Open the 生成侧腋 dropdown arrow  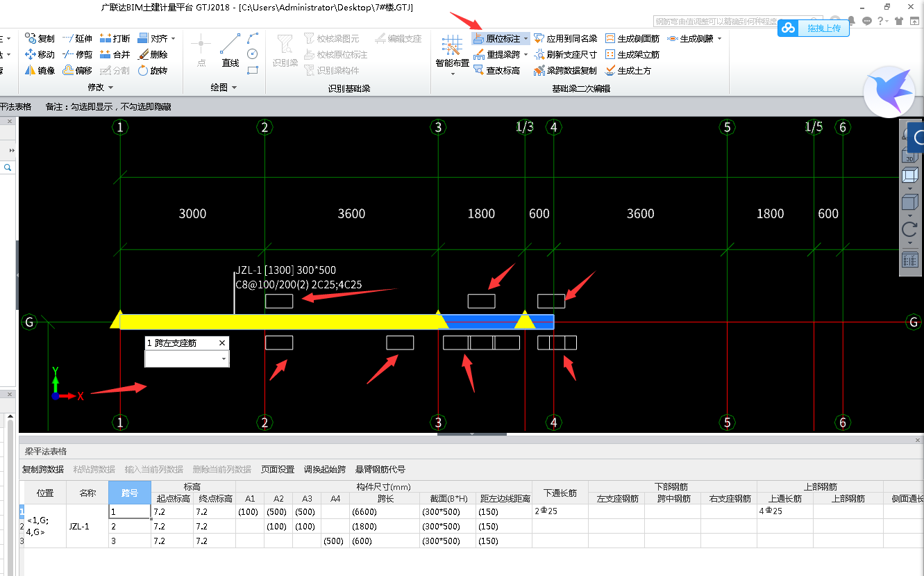click(x=719, y=39)
